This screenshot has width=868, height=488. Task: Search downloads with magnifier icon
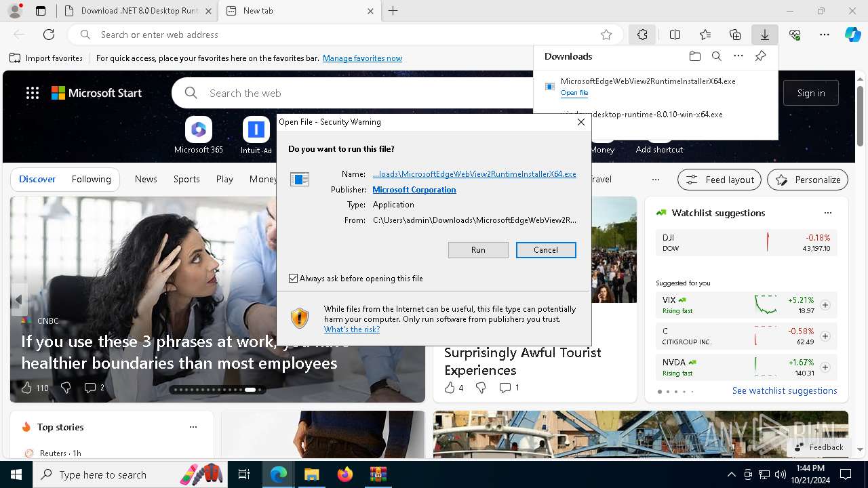click(x=716, y=56)
